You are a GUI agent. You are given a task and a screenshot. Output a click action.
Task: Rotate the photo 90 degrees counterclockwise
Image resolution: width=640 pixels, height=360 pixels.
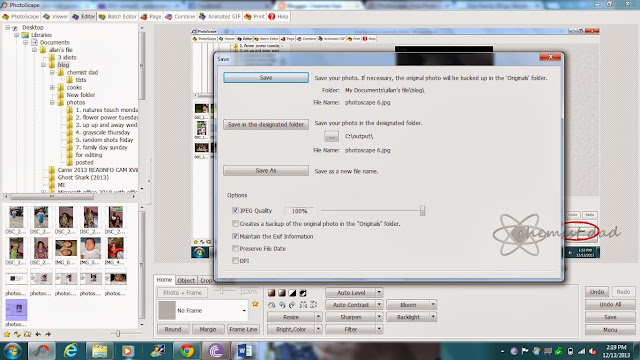pos(282,304)
